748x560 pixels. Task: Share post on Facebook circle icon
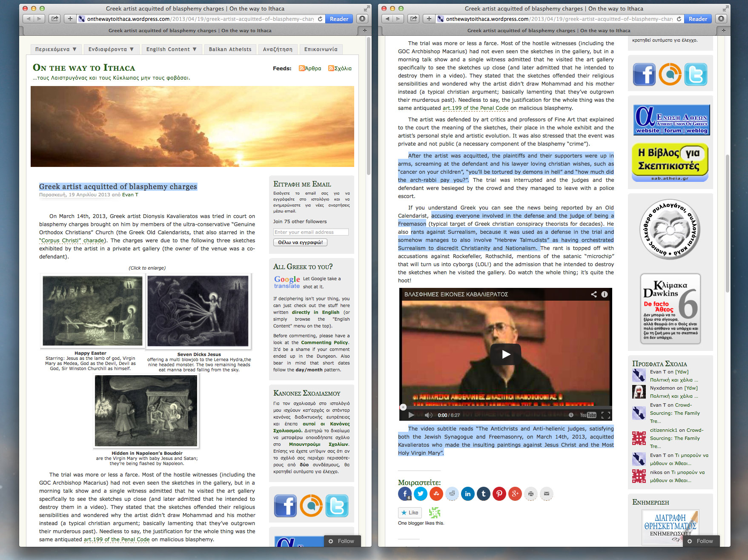pos(405,494)
